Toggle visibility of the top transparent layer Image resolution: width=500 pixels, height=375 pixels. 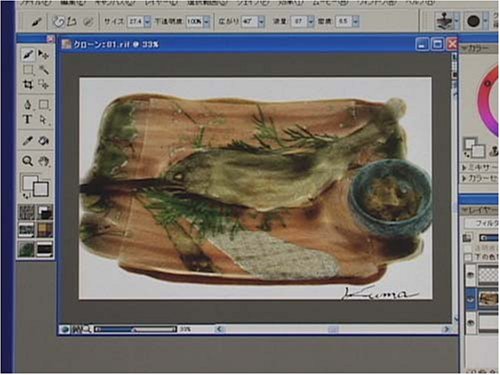(470, 275)
